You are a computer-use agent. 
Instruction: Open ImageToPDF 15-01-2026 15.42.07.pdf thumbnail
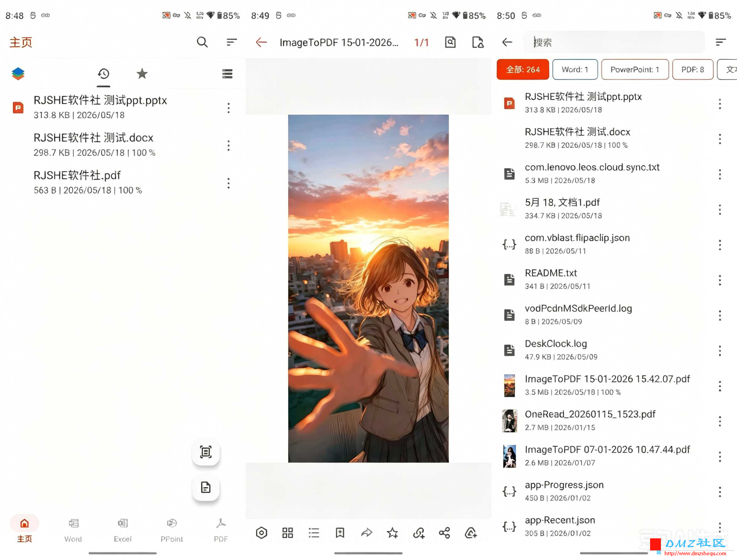[x=509, y=386]
